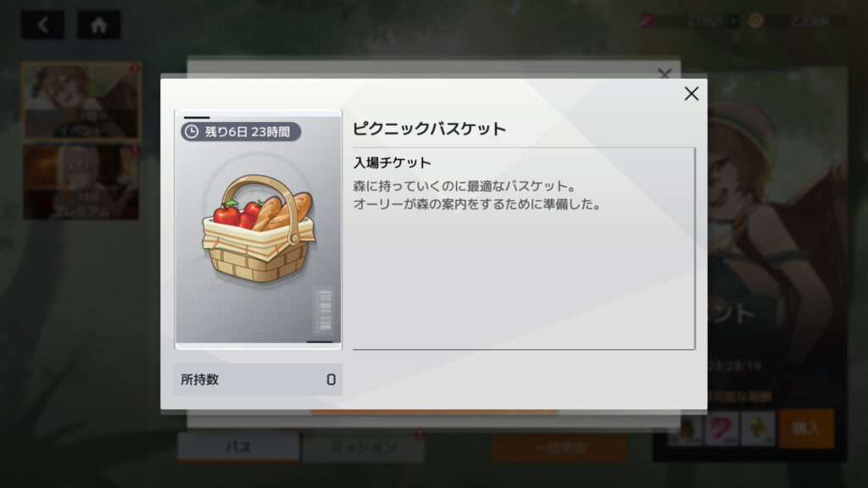Close the ピクニックバスケット item dialog
Screen dimensions: 868x488
tap(691, 93)
